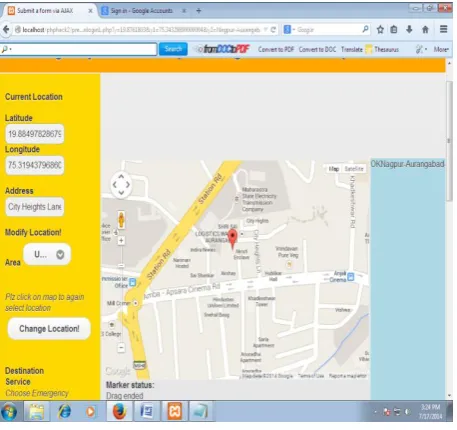Screen dimensions: 457x430
Task: Open the toolbar More dropdown
Action: [x=441, y=49]
